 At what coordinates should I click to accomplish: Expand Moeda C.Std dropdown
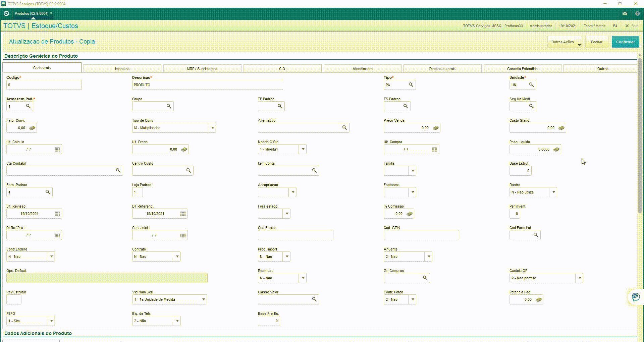pos(303,149)
